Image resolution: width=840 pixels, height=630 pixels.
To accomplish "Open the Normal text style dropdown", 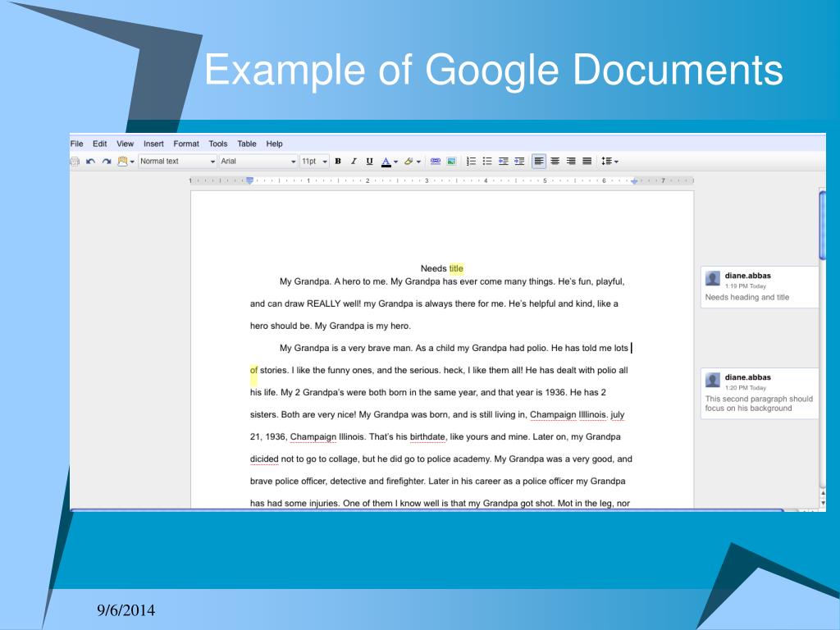I will (x=177, y=162).
